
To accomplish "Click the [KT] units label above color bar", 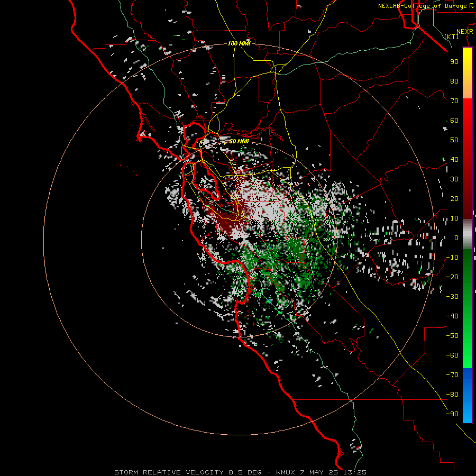I will coord(452,36).
